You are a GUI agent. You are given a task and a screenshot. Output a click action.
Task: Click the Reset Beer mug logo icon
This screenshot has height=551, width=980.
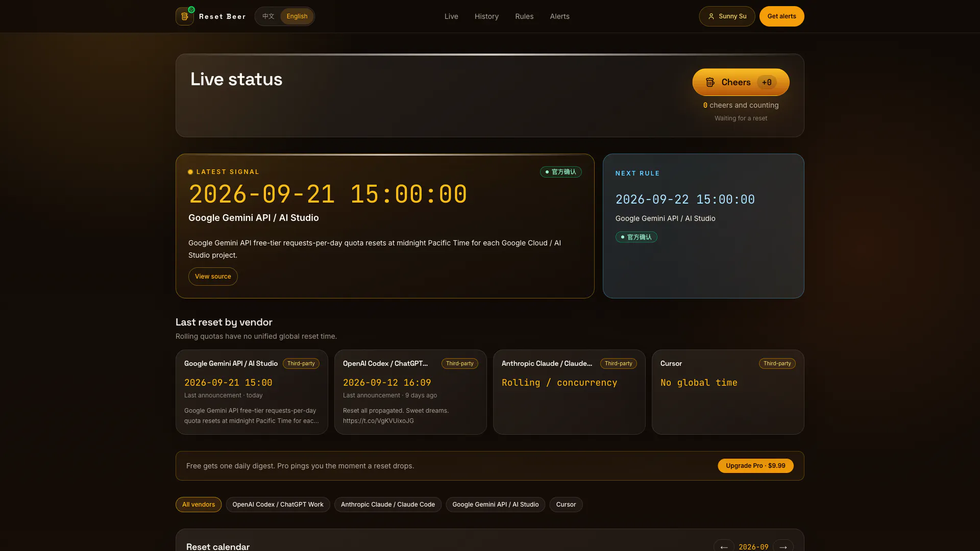[x=185, y=16]
